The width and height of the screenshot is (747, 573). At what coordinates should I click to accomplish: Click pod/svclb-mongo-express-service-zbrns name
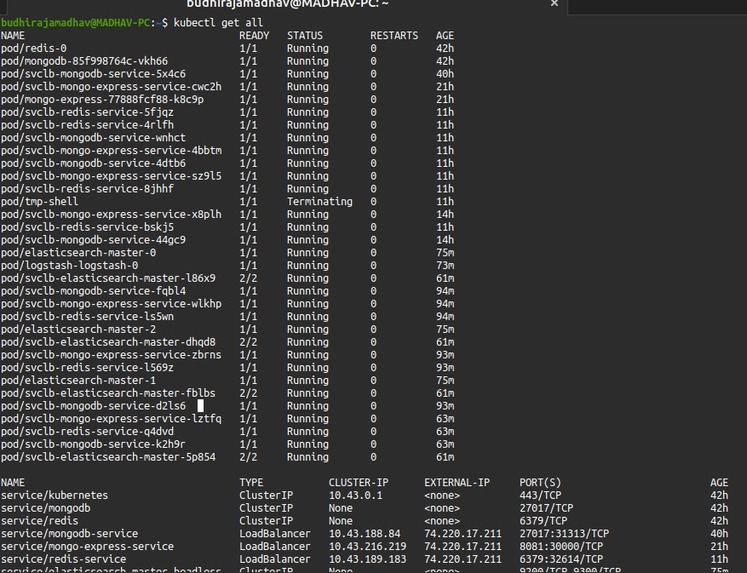[111, 355]
